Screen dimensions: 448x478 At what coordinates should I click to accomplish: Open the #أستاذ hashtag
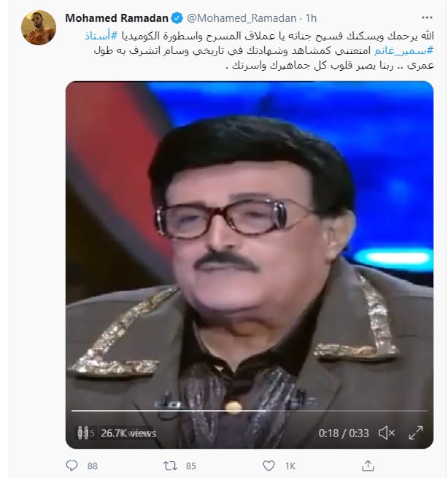(101, 36)
